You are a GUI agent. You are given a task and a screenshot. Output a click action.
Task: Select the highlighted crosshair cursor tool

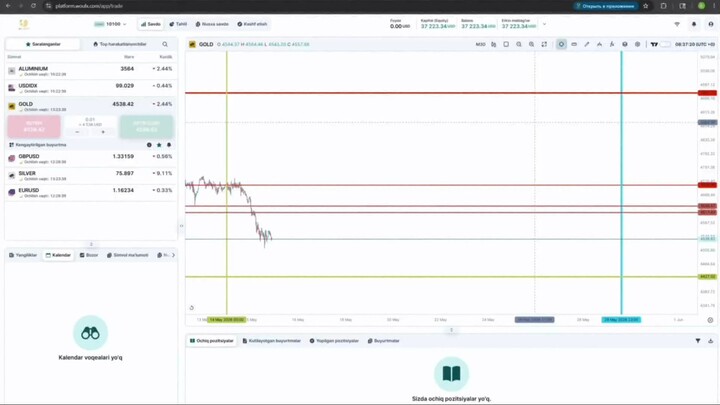(561, 45)
